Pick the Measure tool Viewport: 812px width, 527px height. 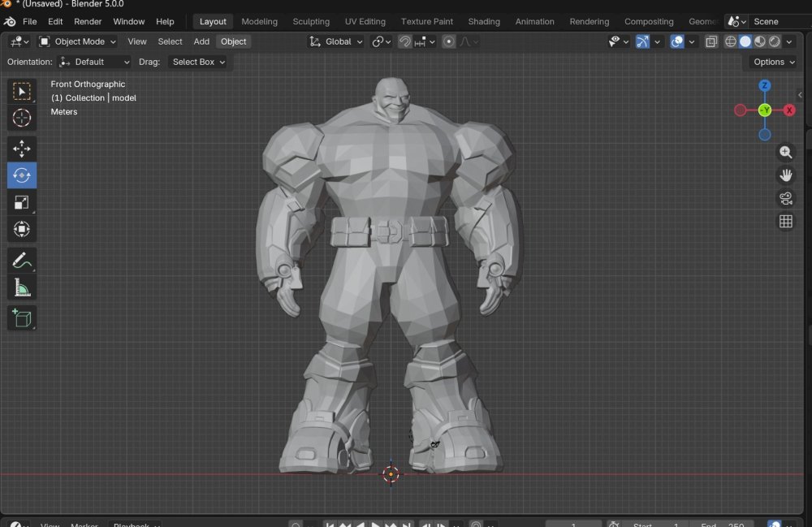pyautogui.click(x=21, y=286)
